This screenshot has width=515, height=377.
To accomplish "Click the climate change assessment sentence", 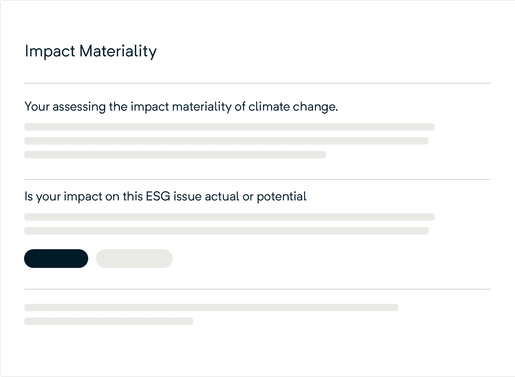I will pyautogui.click(x=181, y=107).
